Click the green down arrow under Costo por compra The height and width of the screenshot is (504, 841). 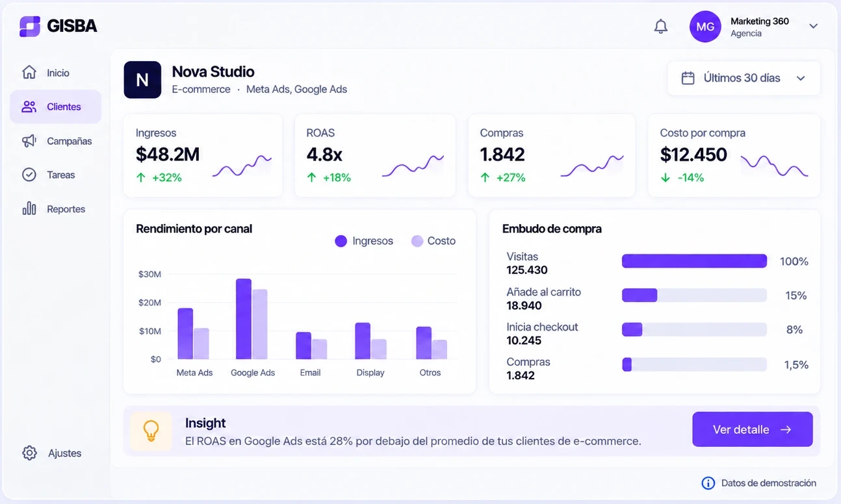click(x=665, y=177)
